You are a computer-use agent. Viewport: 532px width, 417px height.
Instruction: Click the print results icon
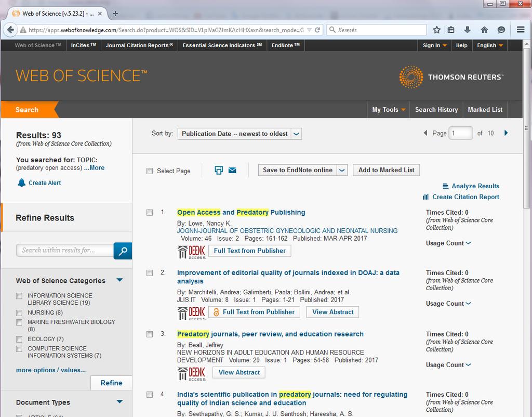coord(219,170)
